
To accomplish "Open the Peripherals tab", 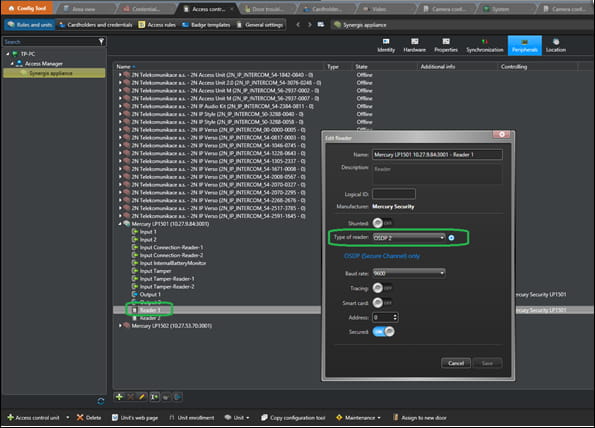I will pyautogui.click(x=524, y=45).
